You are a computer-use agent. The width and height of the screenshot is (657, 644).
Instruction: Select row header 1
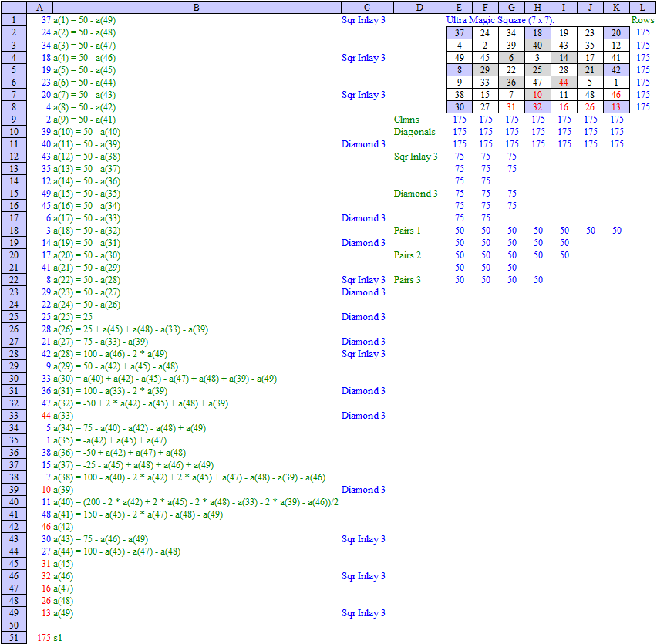pos(14,20)
